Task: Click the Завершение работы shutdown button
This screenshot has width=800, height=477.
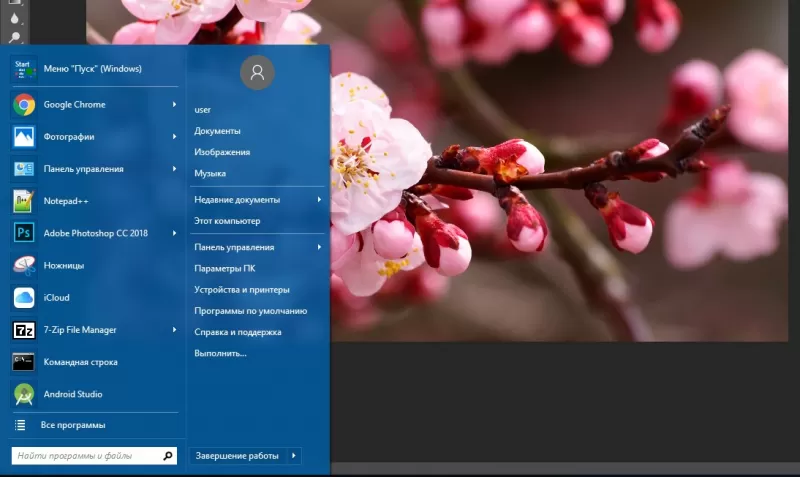Action: (237, 456)
